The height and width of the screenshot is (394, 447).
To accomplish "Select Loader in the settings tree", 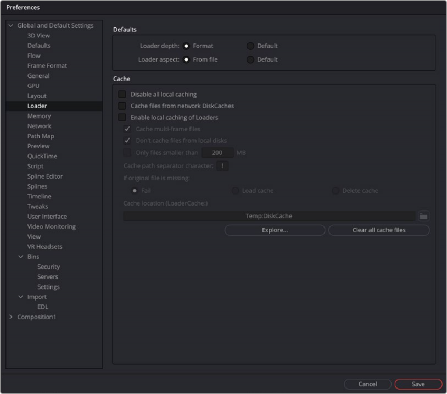I will pos(37,106).
